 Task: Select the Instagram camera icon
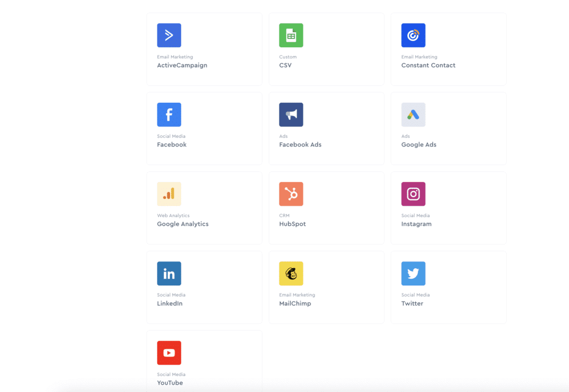coord(413,194)
